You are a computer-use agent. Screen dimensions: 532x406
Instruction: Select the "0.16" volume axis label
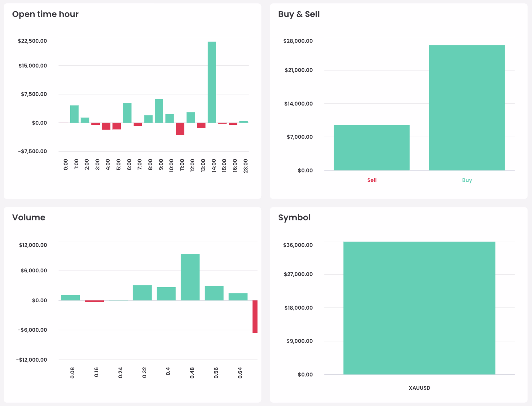tap(96, 372)
